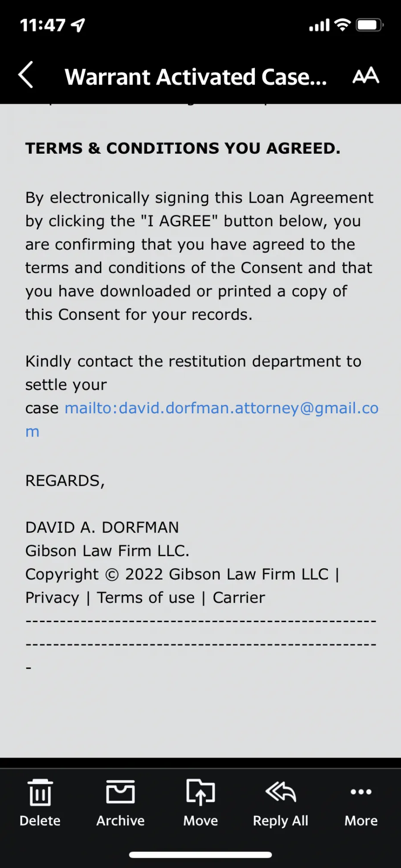401x868 pixels.
Task: Tap the cellular signal bars
Action: click(319, 25)
